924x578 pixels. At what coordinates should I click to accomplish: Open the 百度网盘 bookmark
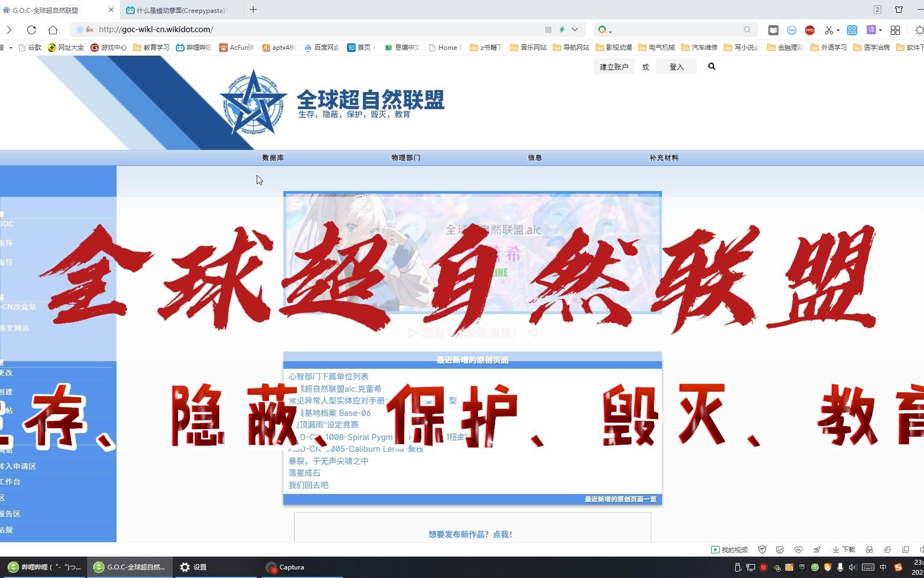322,48
